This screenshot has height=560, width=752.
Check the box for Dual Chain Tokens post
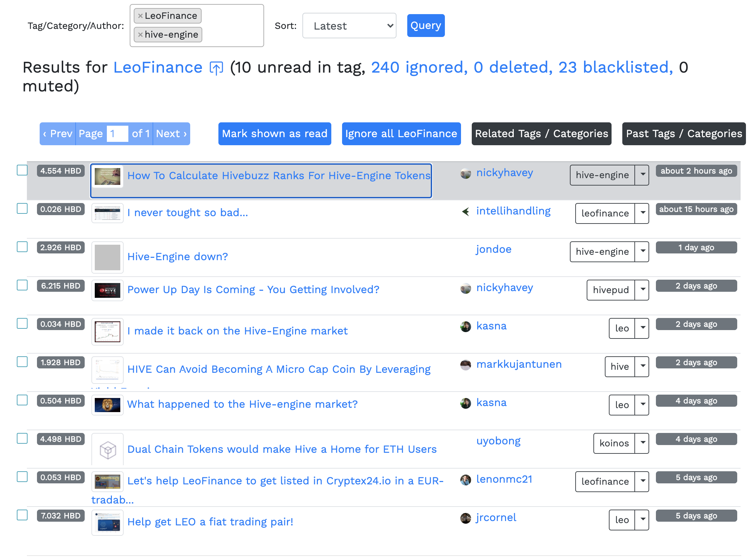[23, 438]
